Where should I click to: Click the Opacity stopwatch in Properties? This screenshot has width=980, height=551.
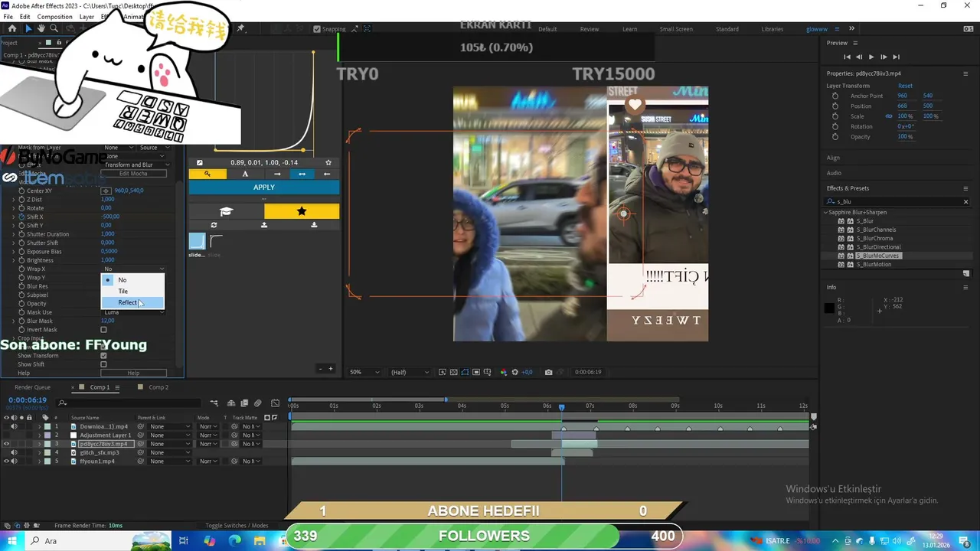coord(835,137)
